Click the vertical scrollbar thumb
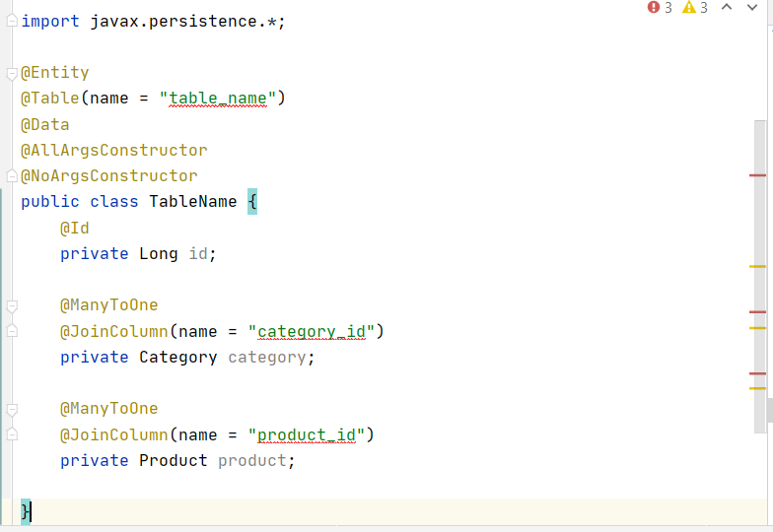The height and width of the screenshot is (532, 773). coord(760,277)
